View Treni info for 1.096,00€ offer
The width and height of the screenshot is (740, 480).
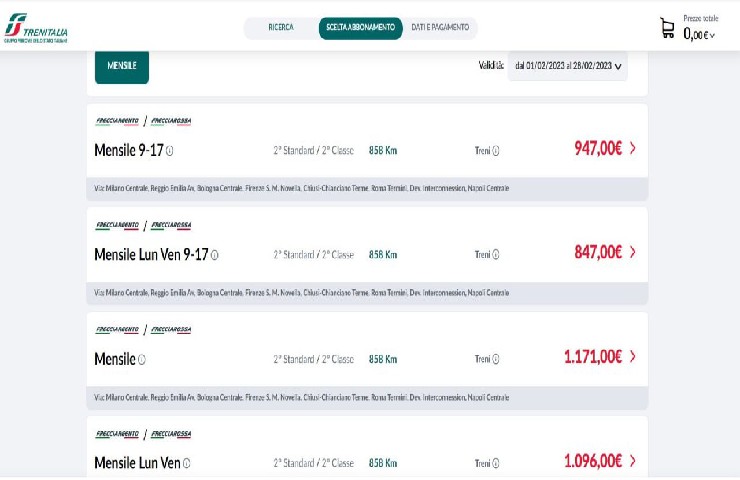coord(496,463)
